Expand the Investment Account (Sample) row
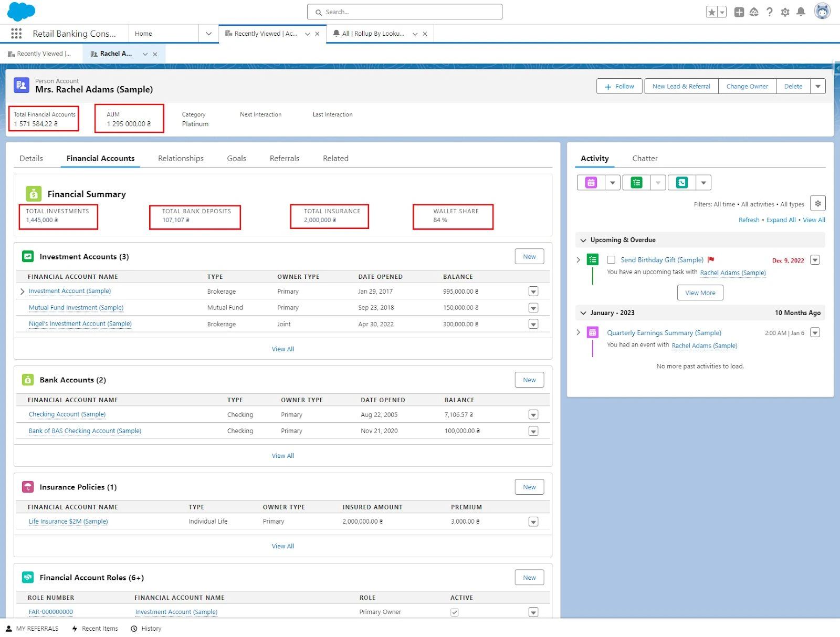 22,291
